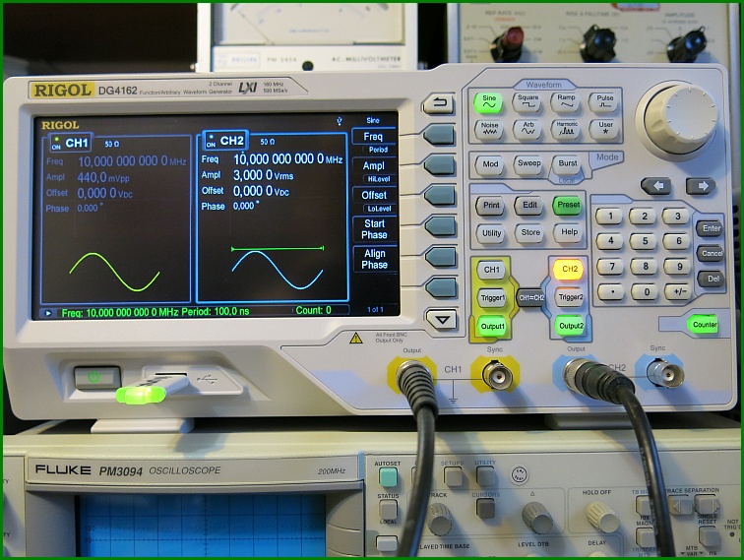Click the Fluke TRACK knob
Screen dimensions: 744x560
coord(441,518)
